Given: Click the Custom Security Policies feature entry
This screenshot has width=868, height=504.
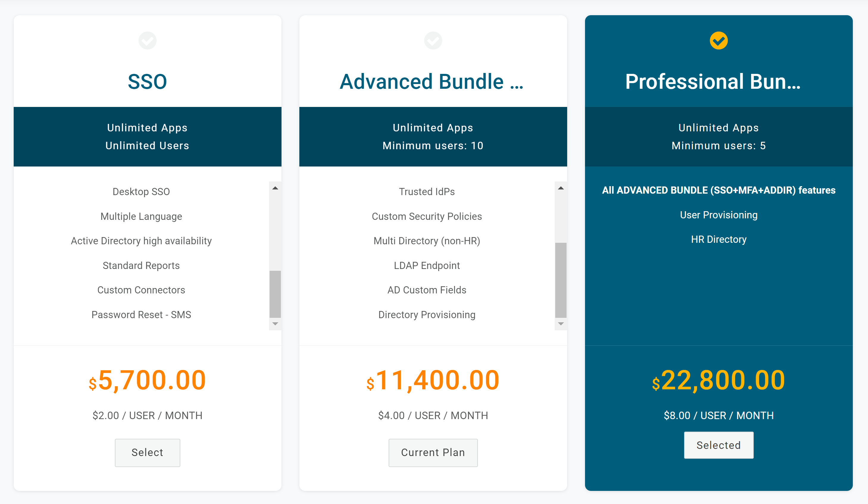Looking at the screenshot, I should [x=427, y=216].
